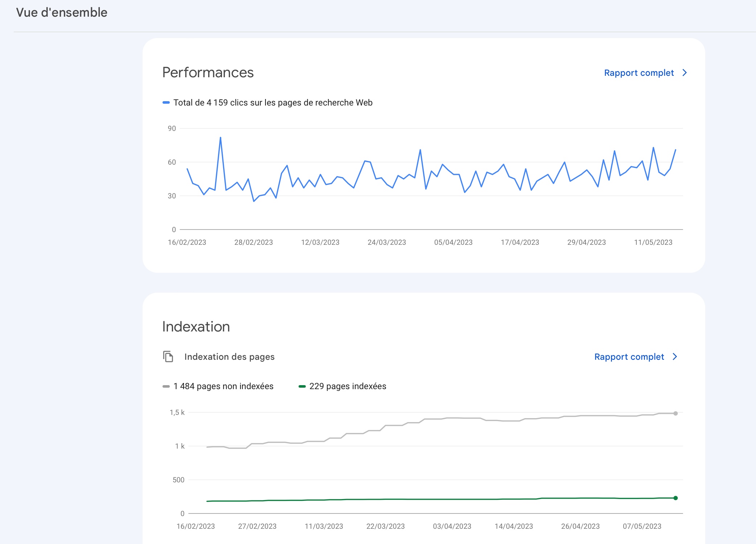Click the 07/05/2023 date label

point(642,526)
